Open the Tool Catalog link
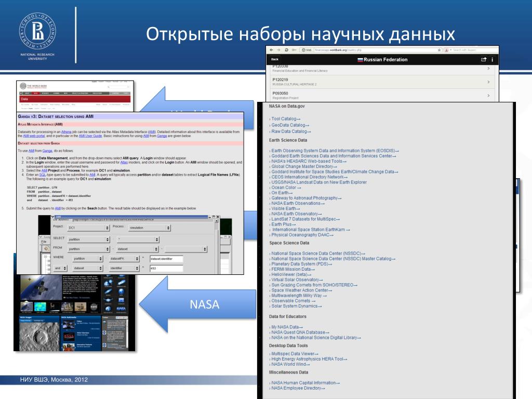Screen dimensions: 532x399 (285, 119)
